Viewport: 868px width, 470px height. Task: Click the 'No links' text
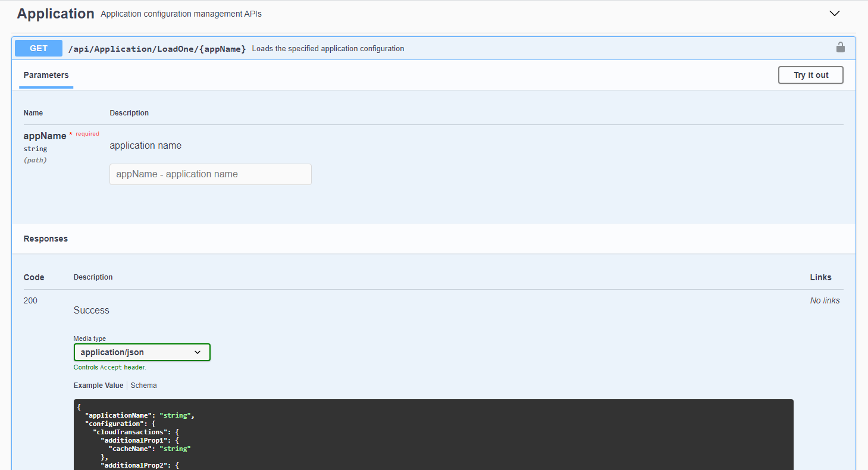pyautogui.click(x=825, y=300)
